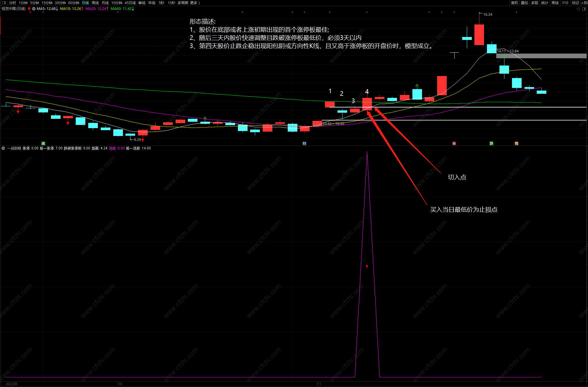Open the 更多 periods expander

pos(195,3)
